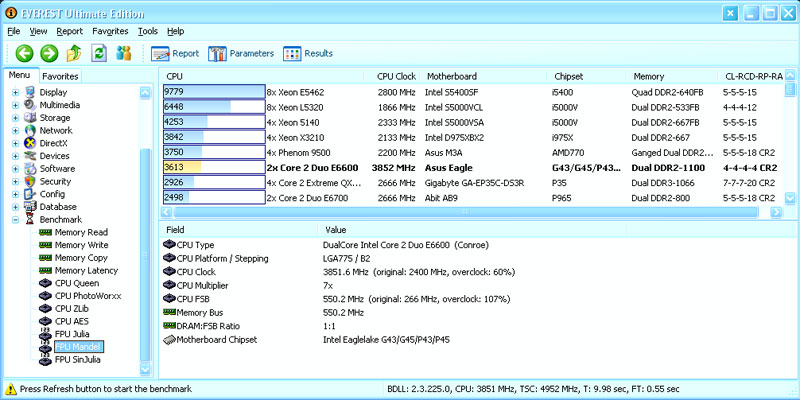
Task: Switch to the Menu tab
Action: pos(19,75)
